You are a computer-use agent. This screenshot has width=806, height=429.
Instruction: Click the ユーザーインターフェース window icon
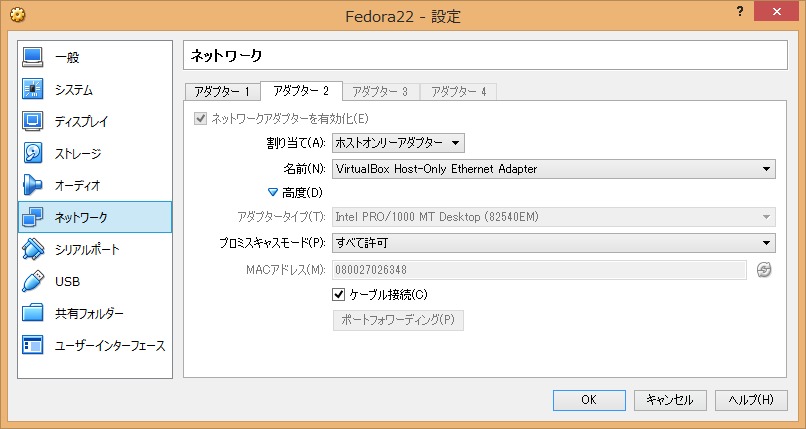click(32, 345)
